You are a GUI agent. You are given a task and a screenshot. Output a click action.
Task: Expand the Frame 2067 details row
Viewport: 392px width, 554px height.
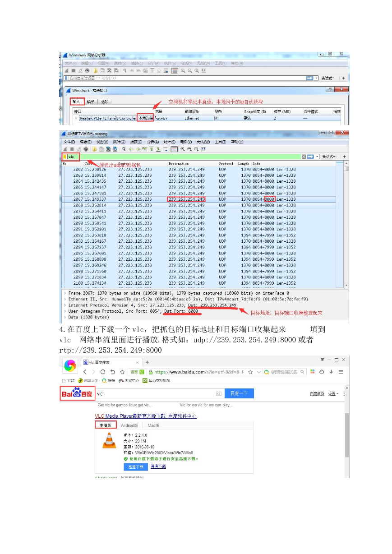[x=65, y=293]
